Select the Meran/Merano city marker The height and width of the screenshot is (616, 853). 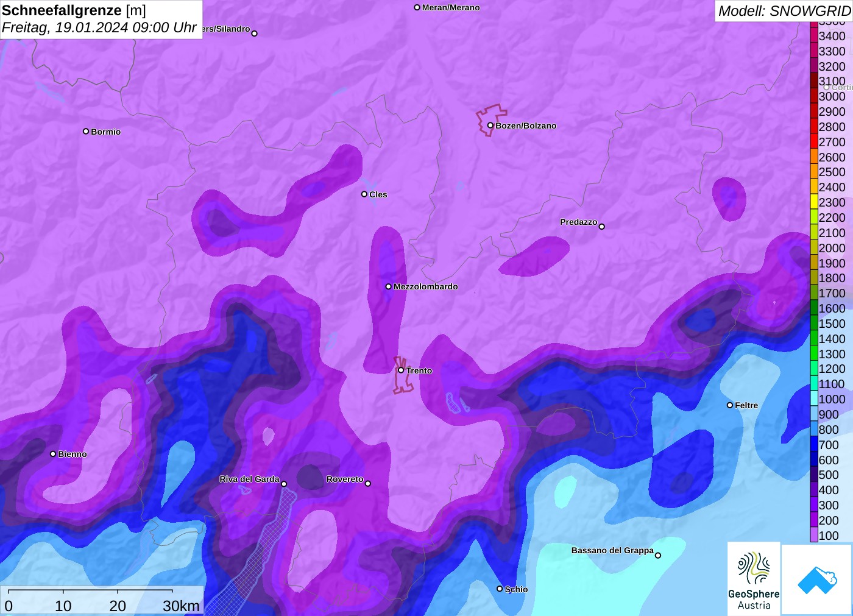(x=417, y=7)
